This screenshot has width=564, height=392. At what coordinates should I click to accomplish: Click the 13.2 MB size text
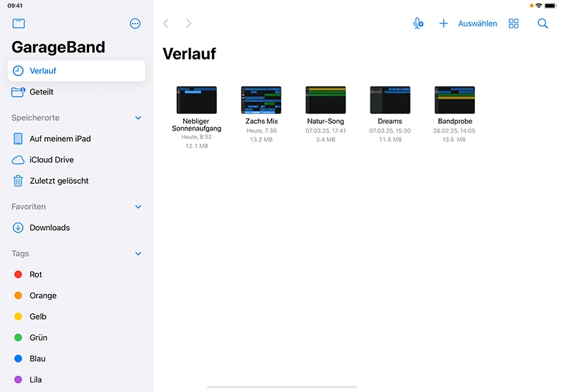tap(261, 140)
